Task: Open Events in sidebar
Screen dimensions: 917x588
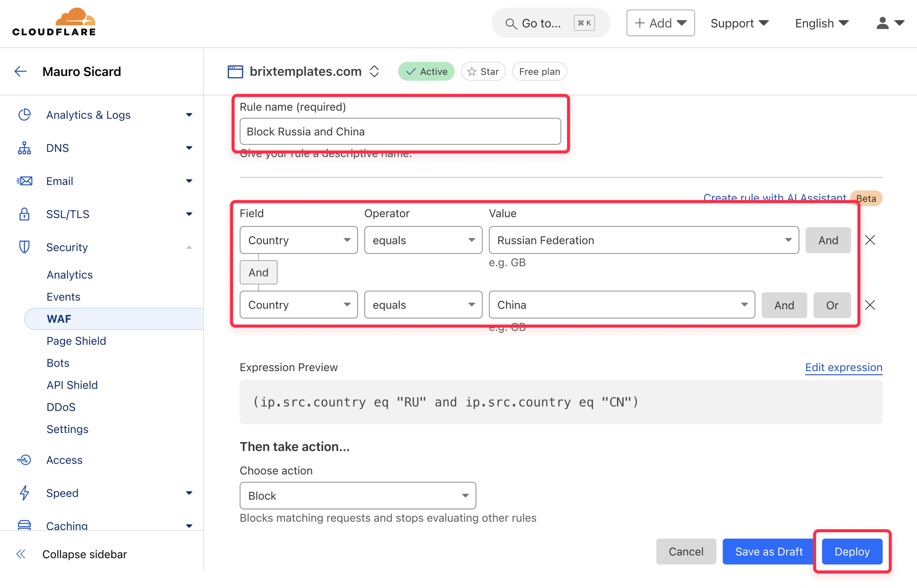Action: pyautogui.click(x=63, y=297)
